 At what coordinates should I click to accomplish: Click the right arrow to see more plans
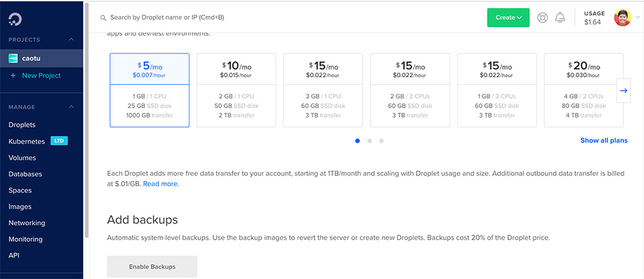click(623, 91)
